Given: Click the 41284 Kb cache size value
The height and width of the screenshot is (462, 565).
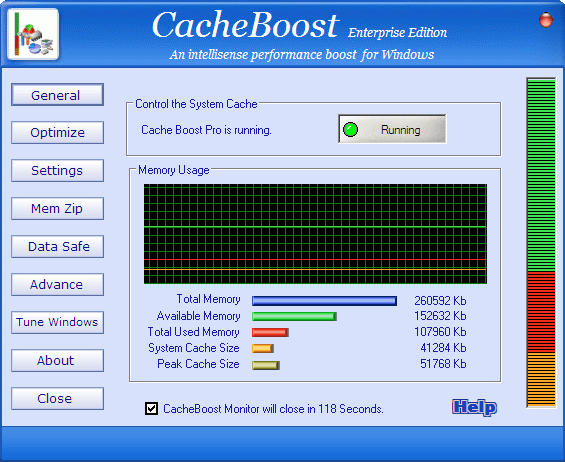Looking at the screenshot, I should [443, 348].
